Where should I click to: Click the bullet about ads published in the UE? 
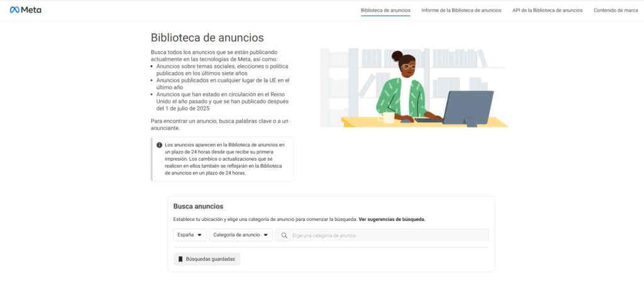click(x=223, y=84)
